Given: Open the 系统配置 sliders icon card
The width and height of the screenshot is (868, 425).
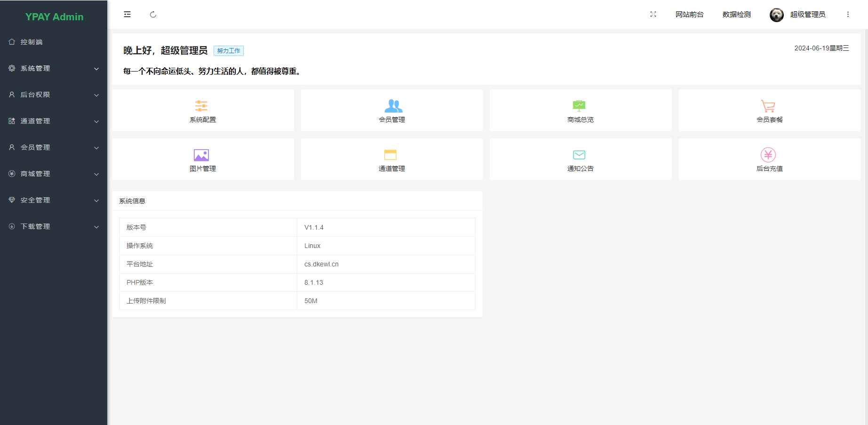Looking at the screenshot, I should click(x=201, y=106).
